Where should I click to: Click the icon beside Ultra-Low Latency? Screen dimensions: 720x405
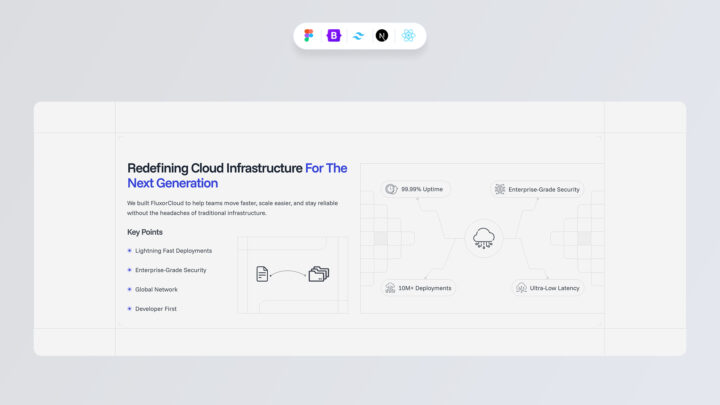tap(522, 288)
